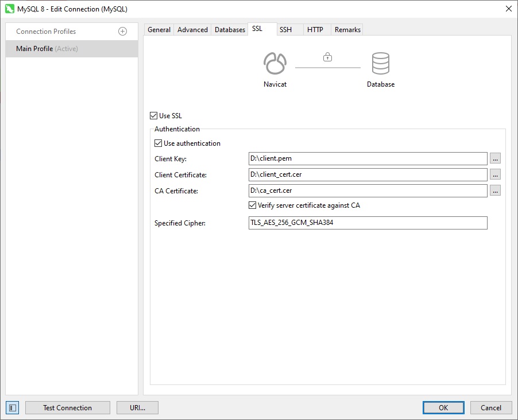Toggle Verify server certificate against CA

click(252, 205)
